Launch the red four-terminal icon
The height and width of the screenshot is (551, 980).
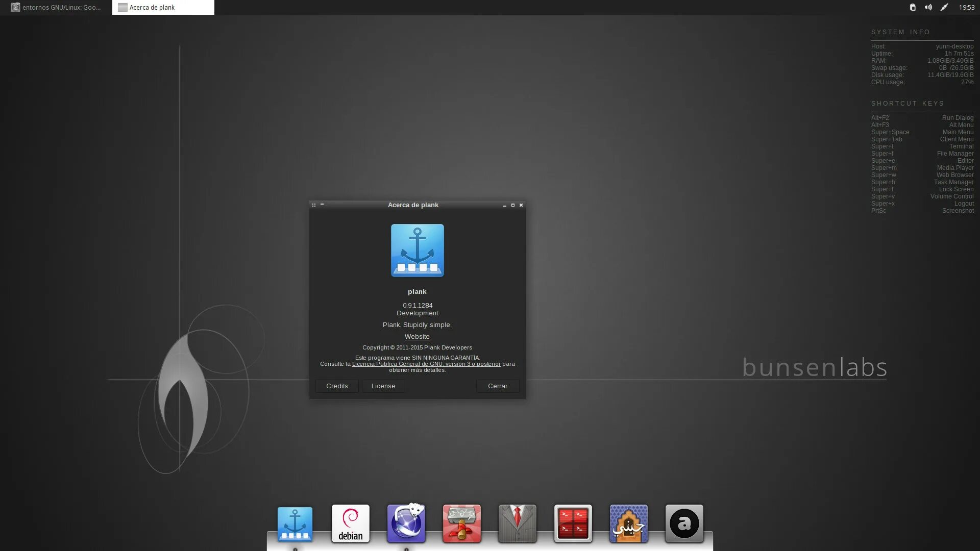pos(573,524)
